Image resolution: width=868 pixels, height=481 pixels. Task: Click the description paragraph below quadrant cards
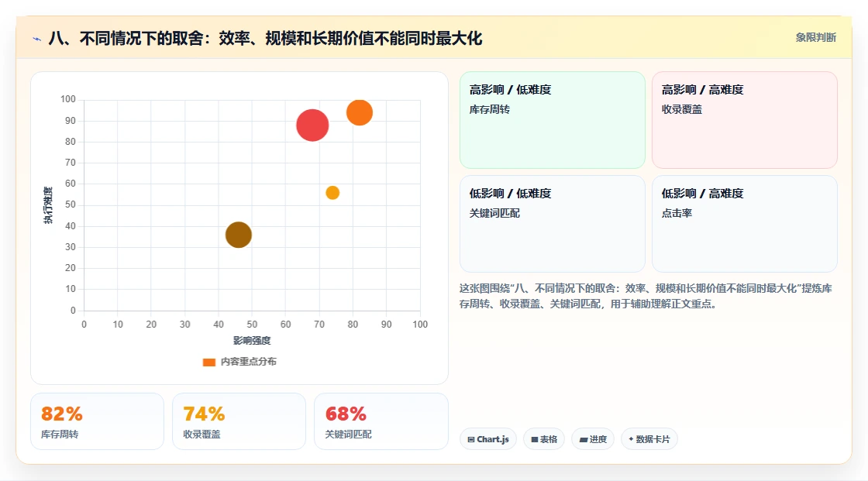(x=646, y=296)
